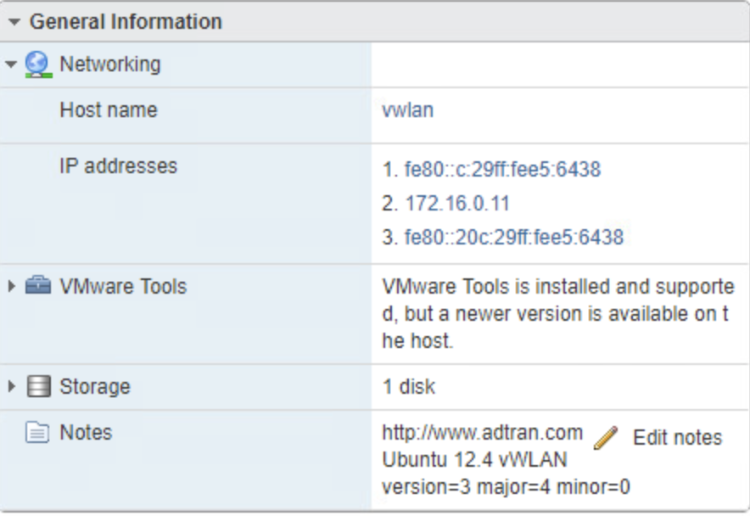
Task: Click the pencil icon beside Edit notes
Action: point(605,438)
